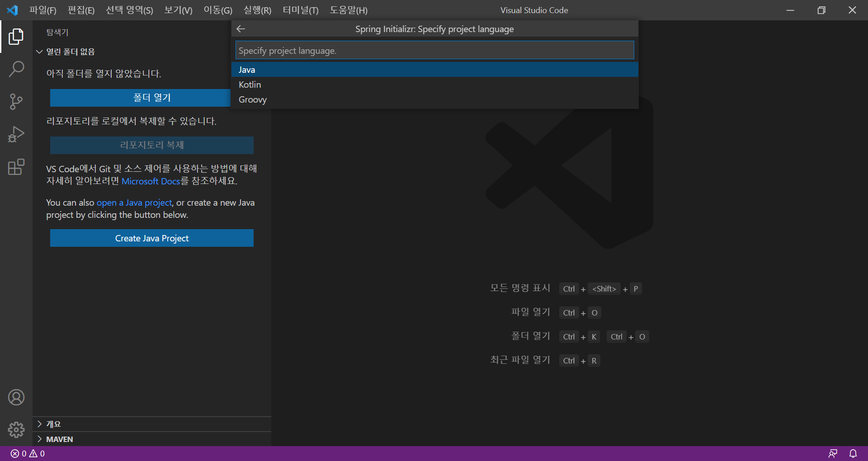Follow the 'open a Java project' link

click(x=134, y=202)
